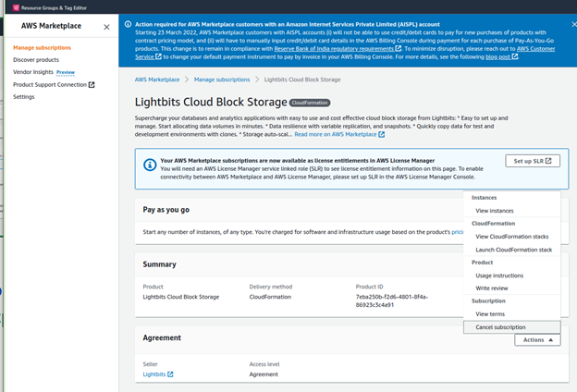This screenshot has height=392, width=577.
Task: Open Read more on AWS Marketplace link
Action: (336, 134)
